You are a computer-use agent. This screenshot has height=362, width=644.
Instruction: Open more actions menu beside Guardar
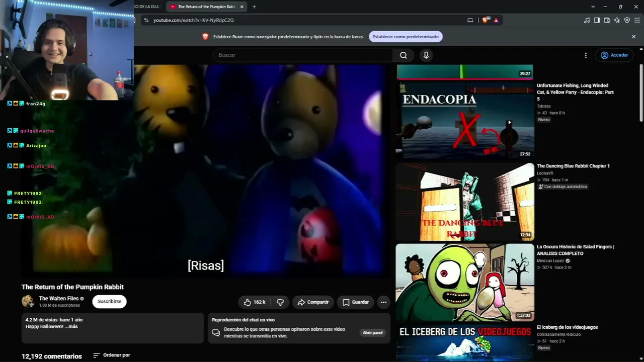[383, 302]
